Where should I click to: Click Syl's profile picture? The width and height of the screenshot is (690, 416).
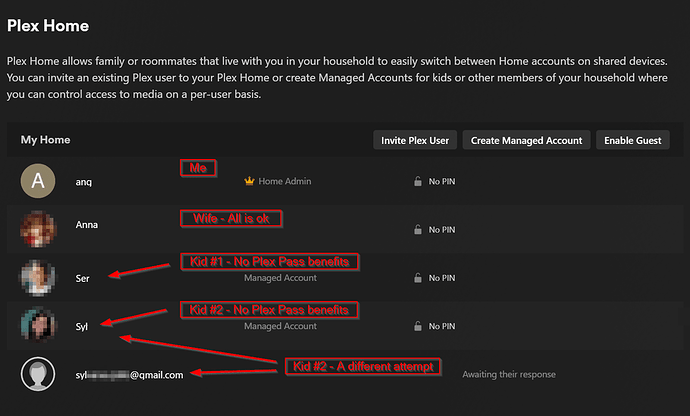[x=38, y=325]
